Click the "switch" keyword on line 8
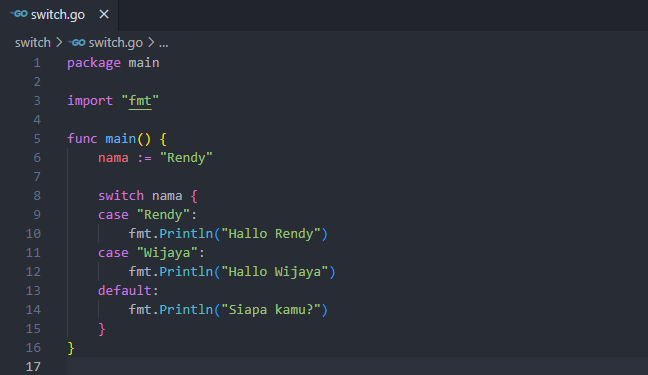Image resolution: width=648 pixels, height=375 pixels. (x=121, y=196)
